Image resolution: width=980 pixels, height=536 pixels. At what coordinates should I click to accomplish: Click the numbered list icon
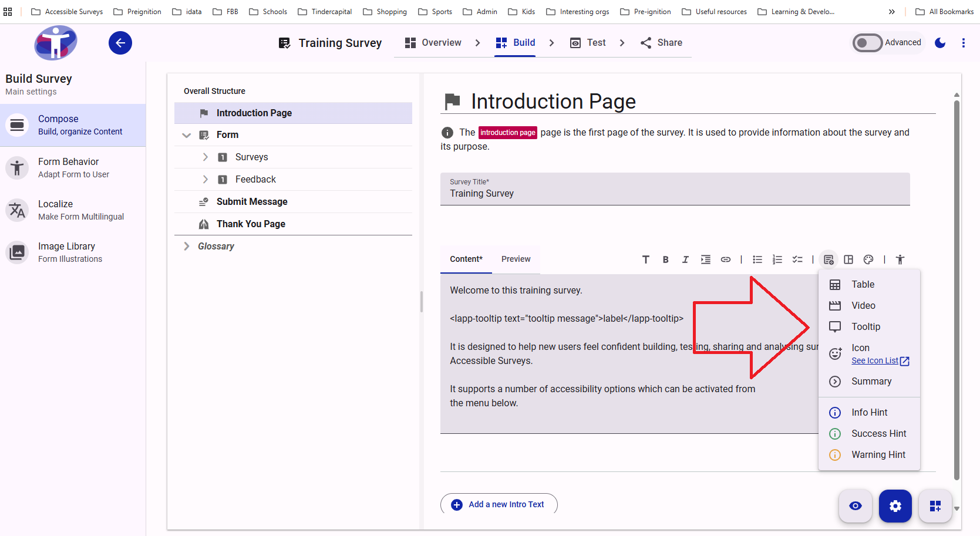coord(777,259)
